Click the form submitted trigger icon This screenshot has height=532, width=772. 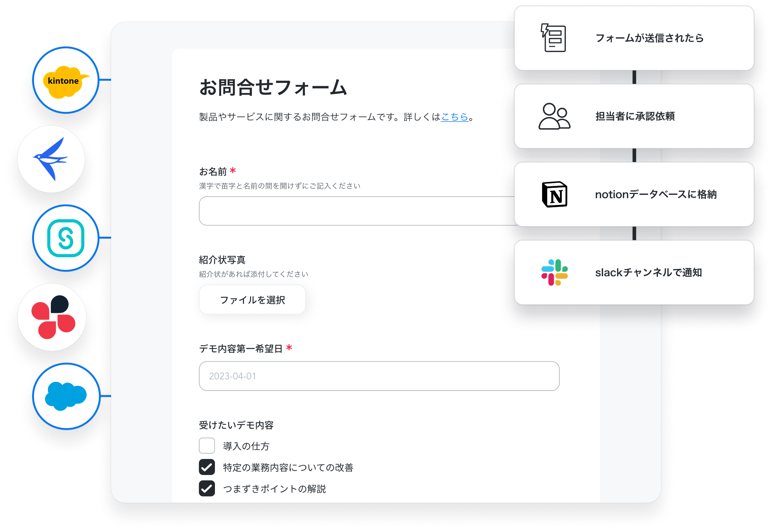pyautogui.click(x=554, y=38)
